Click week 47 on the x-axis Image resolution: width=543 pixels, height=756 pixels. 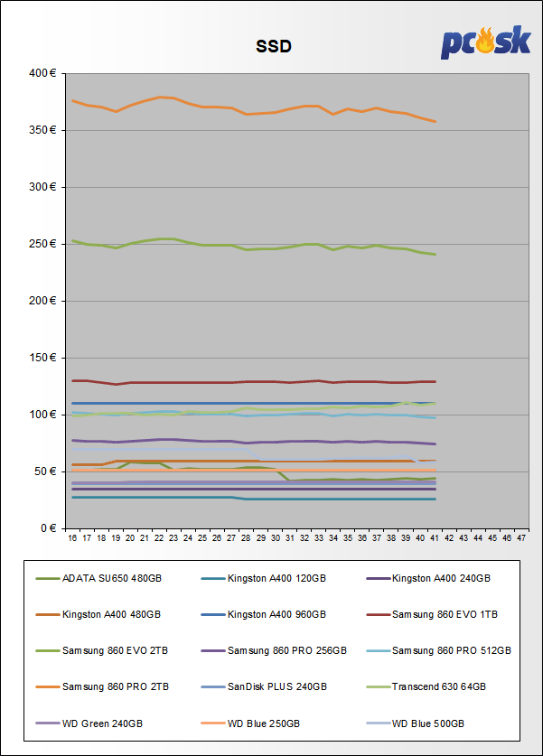pyautogui.click(x=521, y=538)
